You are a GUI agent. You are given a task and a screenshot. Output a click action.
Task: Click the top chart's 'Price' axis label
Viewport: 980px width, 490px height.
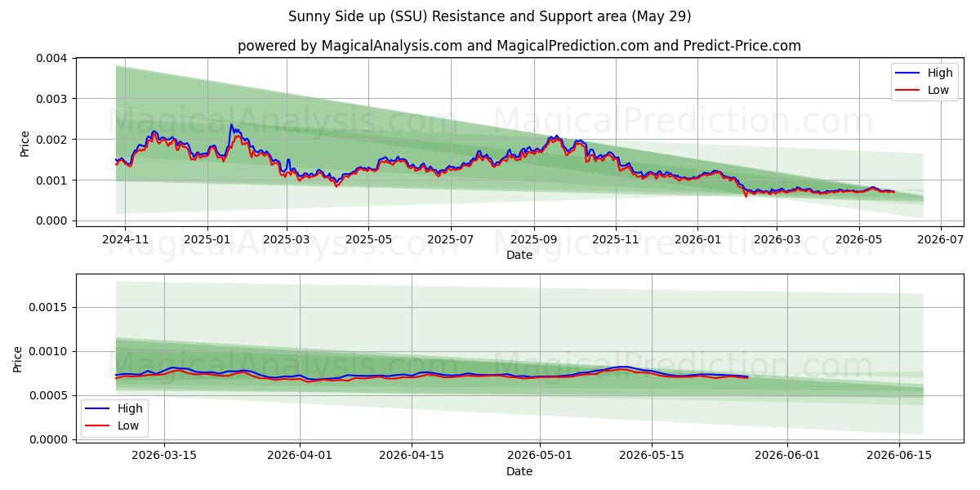24,143
